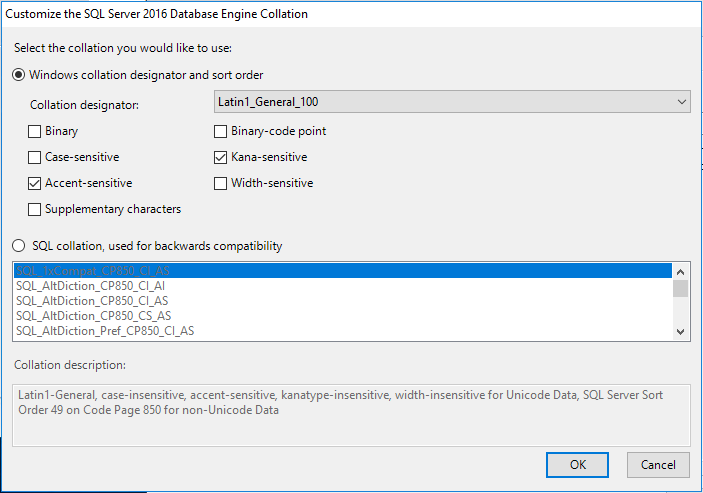Uncheck the Kana-sensitive checkbox
The height and width of the screenshot is (493, 703).
pyautogui.click(x=220, y=157)
